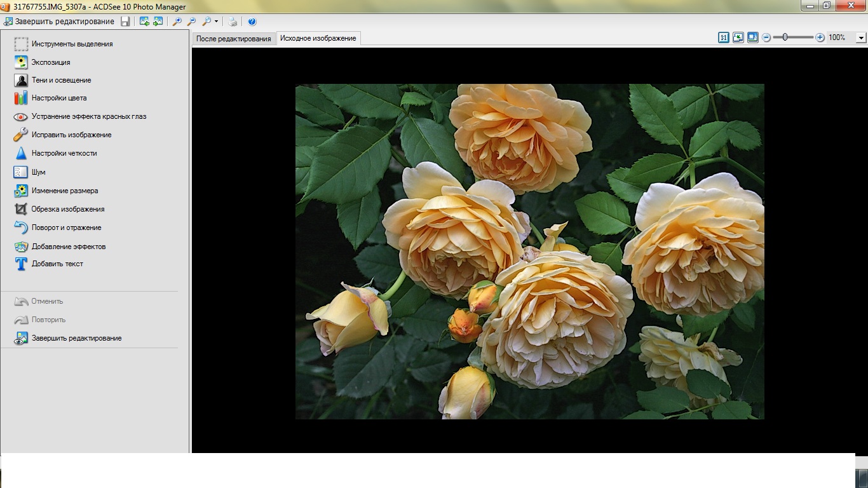Go to the previous image in the toolbar
The image size is (868, 488).
click(x=144, y=22)
